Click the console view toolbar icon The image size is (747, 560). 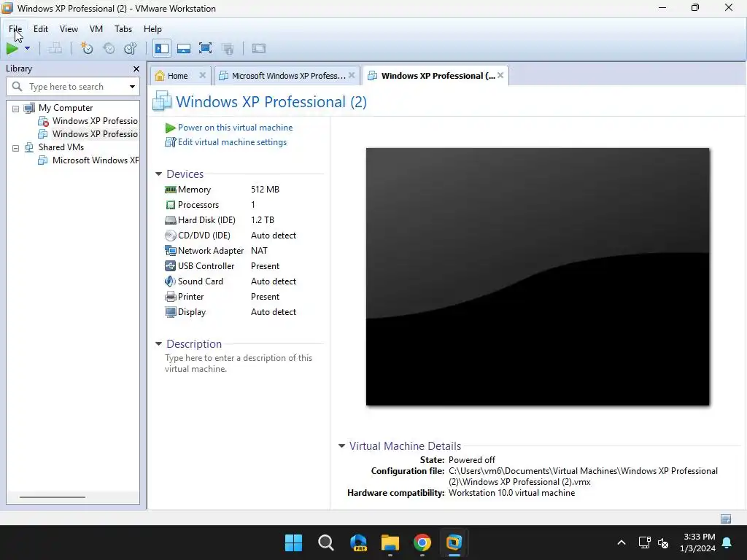(x=259, y=48)
